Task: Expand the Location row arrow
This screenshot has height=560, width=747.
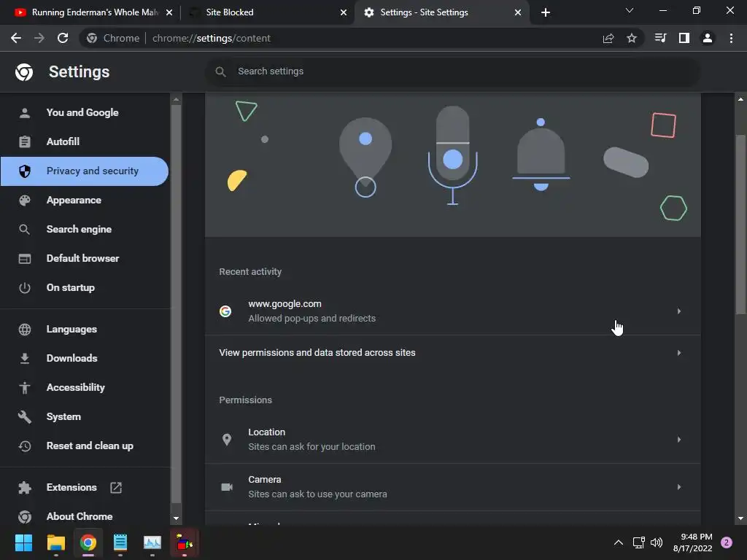Action: pos(679,440)
